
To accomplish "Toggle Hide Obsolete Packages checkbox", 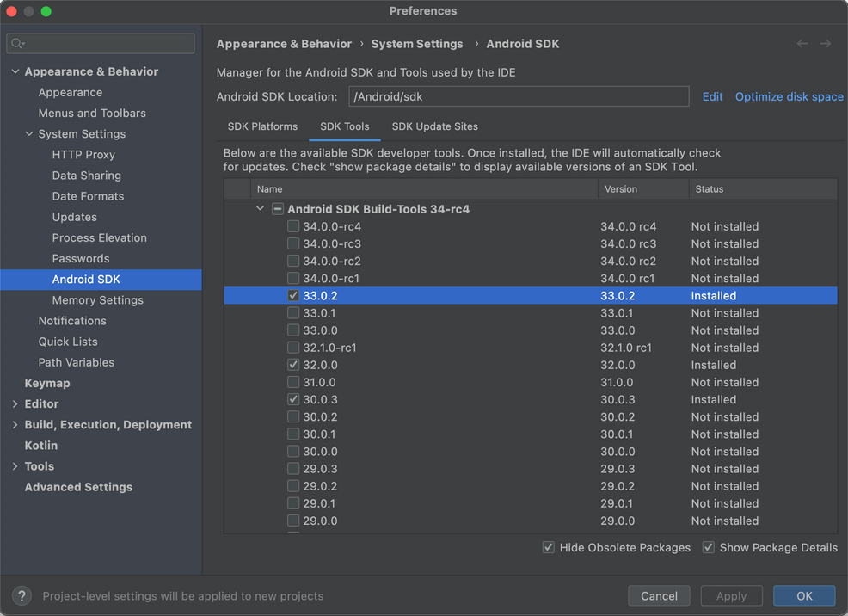I will pos(549,547).
